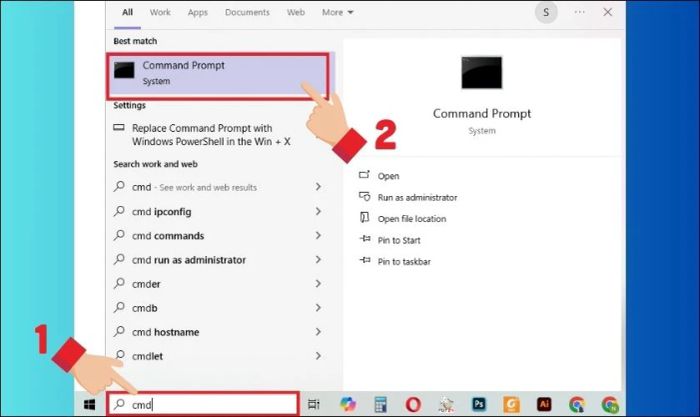Click the Open file location folder icon
Viewport: 700px width, 417px height.
click(x=364, y=217)
